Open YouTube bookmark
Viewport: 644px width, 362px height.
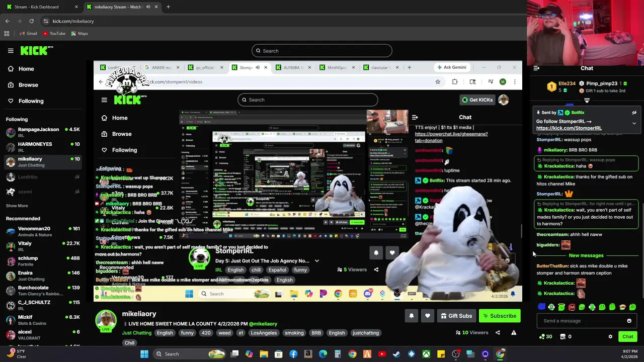(x=54, y=34)
